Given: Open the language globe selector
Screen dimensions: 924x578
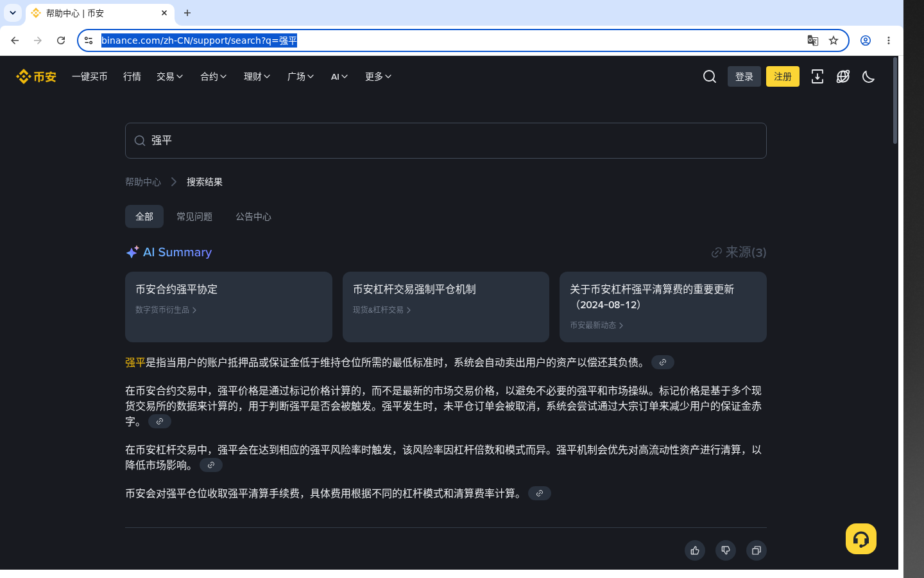Looking at the screenshot, I should click(x=843, y=76).
